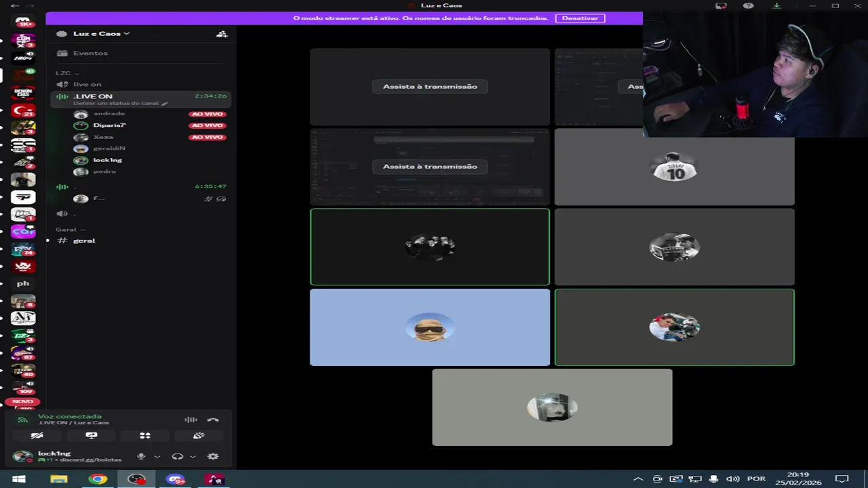868x488 pixels.
Task: Open lock1ng user profile panel at the bottom
Action: [x=68, y=456]
